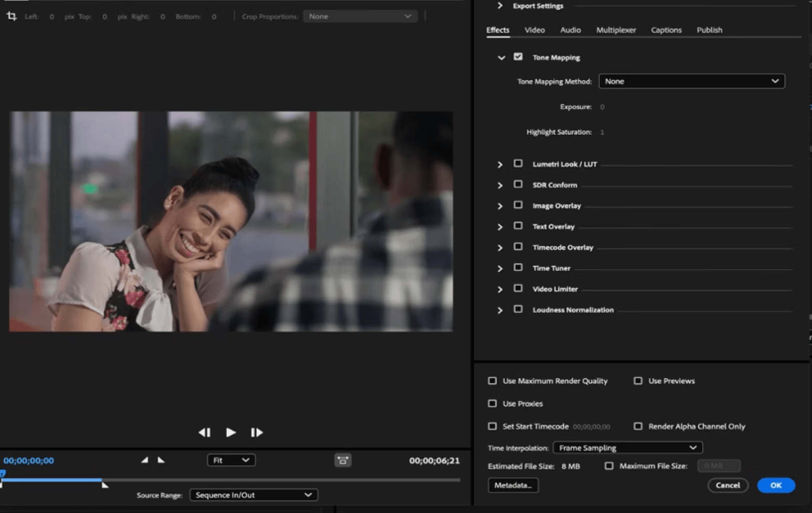Image resolution: width=812 pixels, height=513 pixels.
Task: Enable the Image Overlay checkbox
Action: click(518, 205)
